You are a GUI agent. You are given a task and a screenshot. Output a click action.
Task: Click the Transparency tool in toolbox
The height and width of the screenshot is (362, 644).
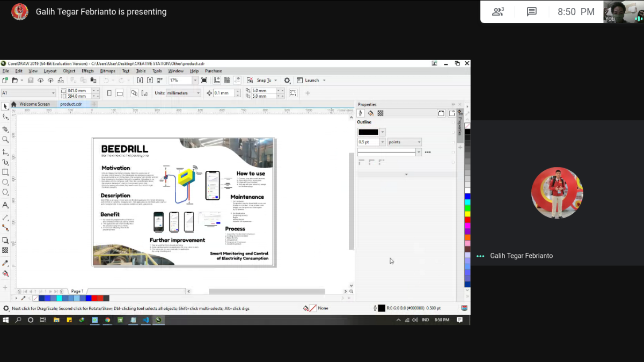click(5, 250)
